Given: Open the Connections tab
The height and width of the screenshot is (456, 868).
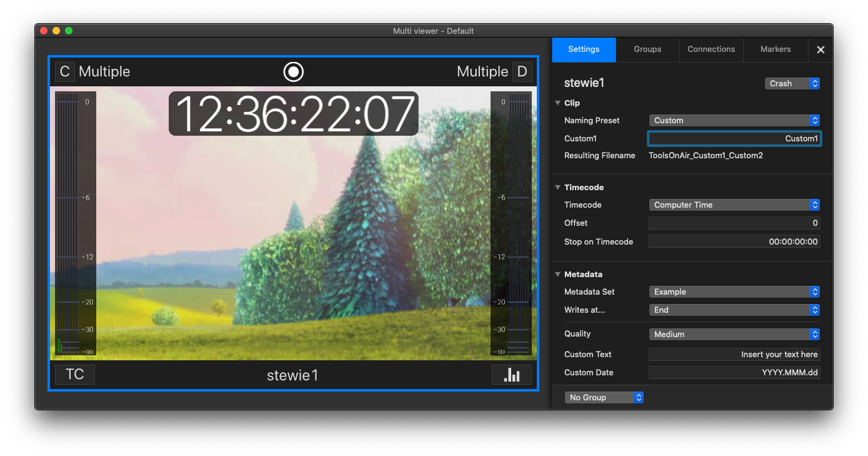Looking at the screenshot, I should (711, 49).
